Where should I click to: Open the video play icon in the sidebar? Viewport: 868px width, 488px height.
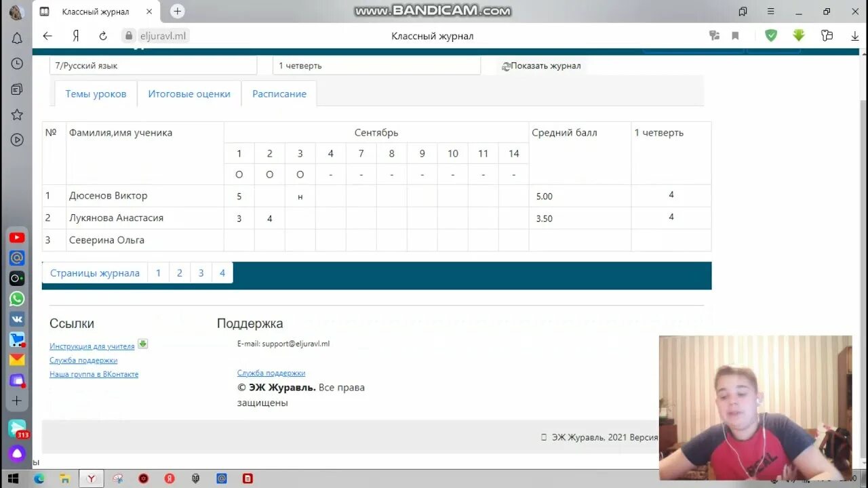[17, 140]
